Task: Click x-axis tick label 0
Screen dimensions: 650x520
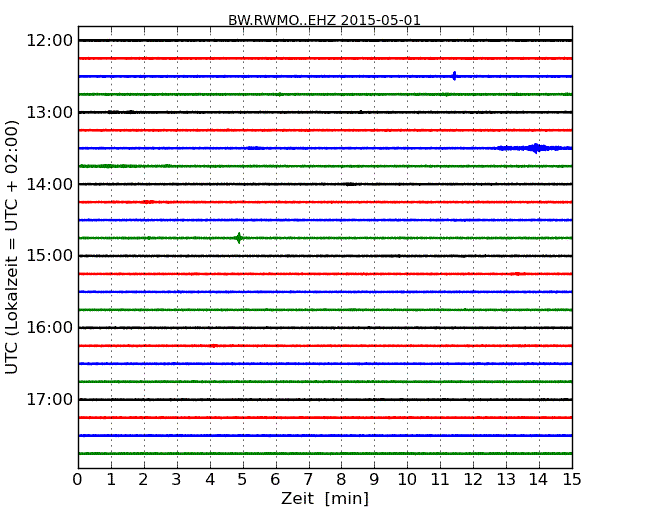Action: click(78, 480)
